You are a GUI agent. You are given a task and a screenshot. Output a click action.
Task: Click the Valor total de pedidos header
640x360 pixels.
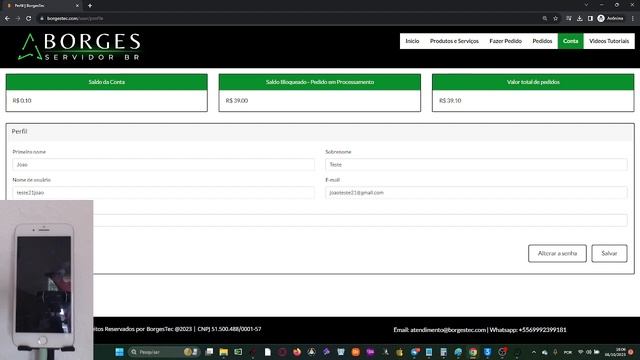click(533, 82)
